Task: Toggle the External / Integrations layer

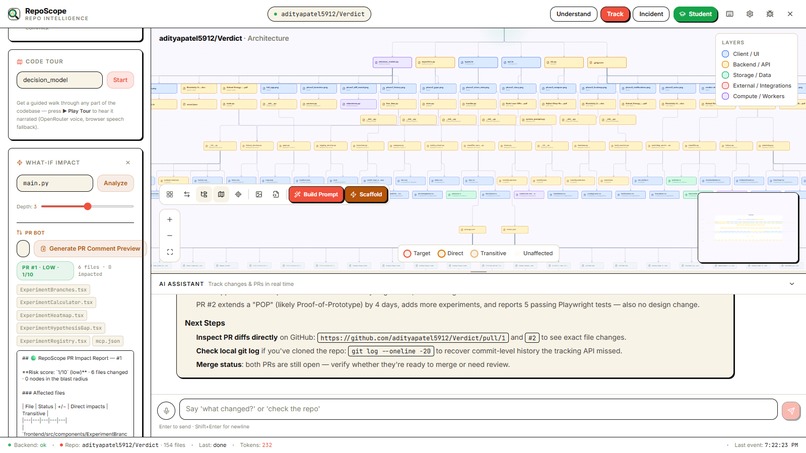Action: [756, 85]
